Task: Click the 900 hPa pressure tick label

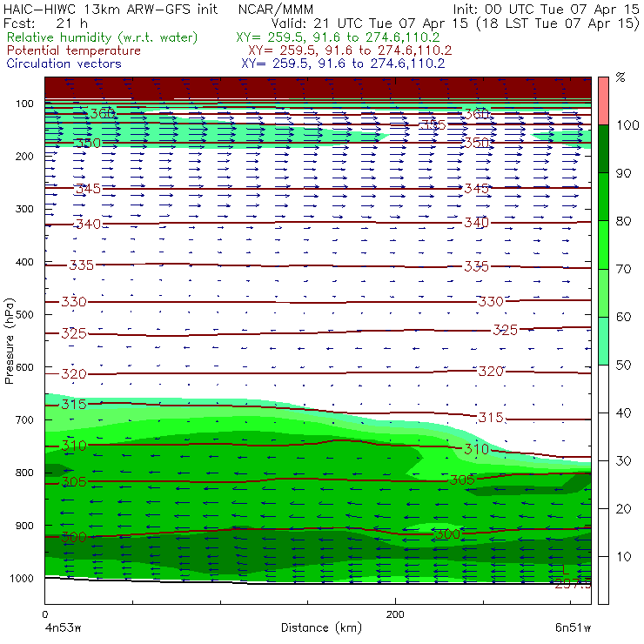Action: pos(24,526)
